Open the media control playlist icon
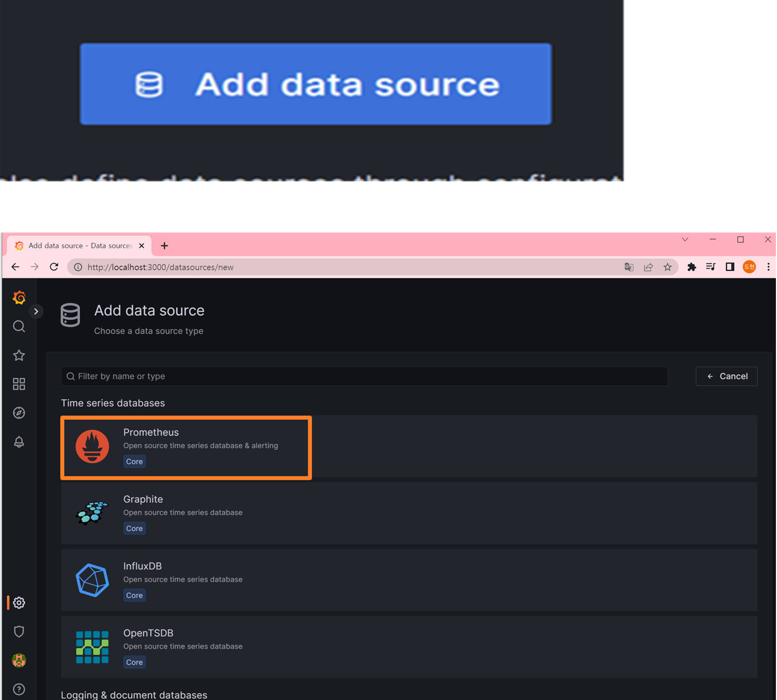The image size is (777, 700). [x=711, y=267]
